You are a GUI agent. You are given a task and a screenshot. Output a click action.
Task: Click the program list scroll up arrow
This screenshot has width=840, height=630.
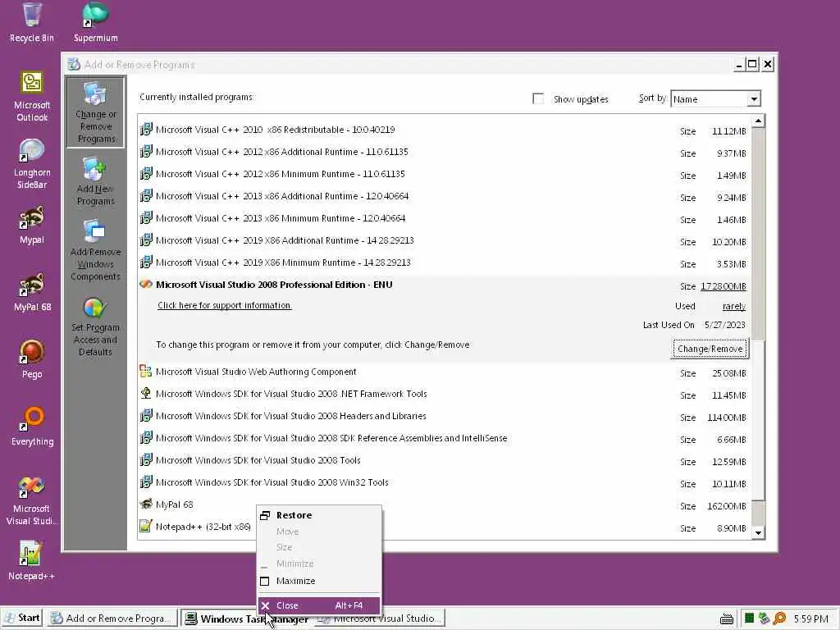[758, 121]
